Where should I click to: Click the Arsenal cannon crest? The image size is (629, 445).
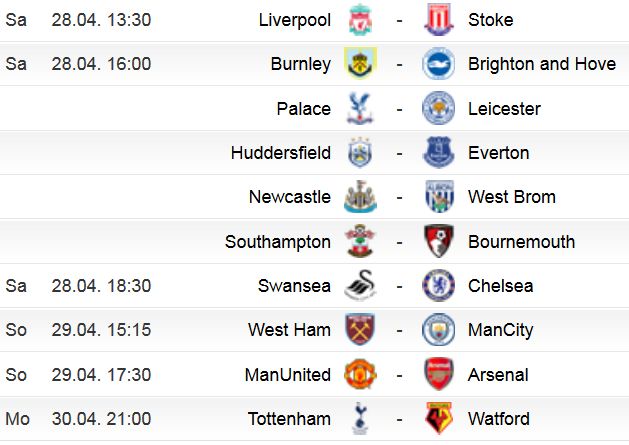[439, 374]
